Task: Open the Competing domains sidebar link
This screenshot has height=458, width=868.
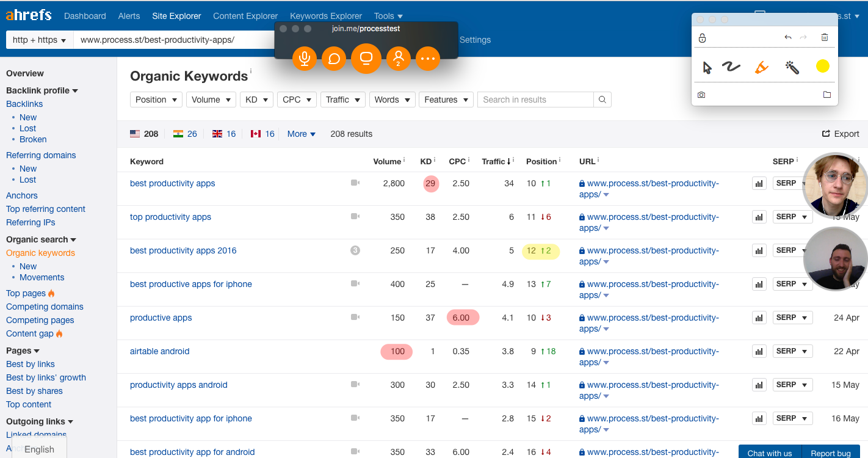Action: point(45,307)
